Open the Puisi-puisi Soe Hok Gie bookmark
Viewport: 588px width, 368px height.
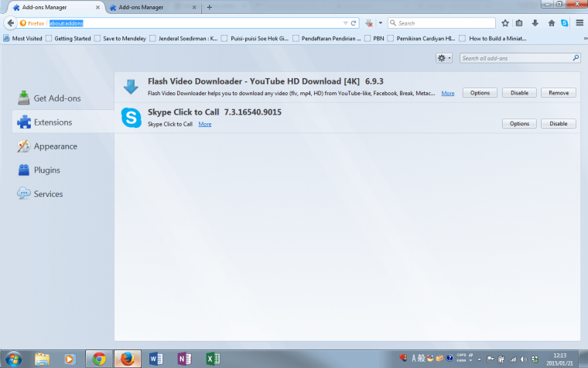(x=255, y=38)
